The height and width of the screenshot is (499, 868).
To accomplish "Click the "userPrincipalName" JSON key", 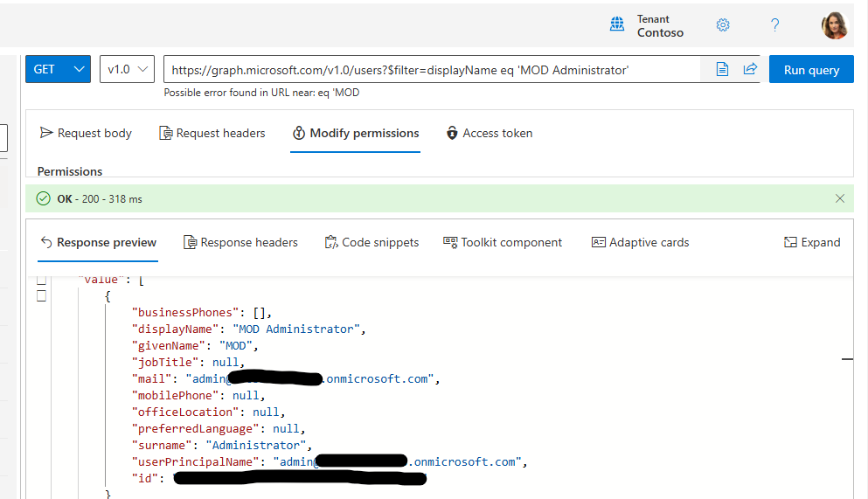I will tap(195, 462).
